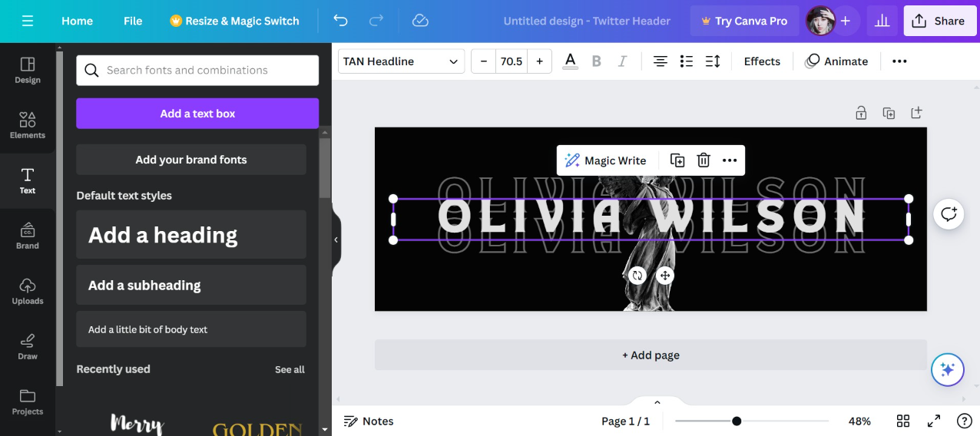The height and width of the screenshot is (436, 980).
Task: Click the 48% zoom level
Action: [859, 421]
